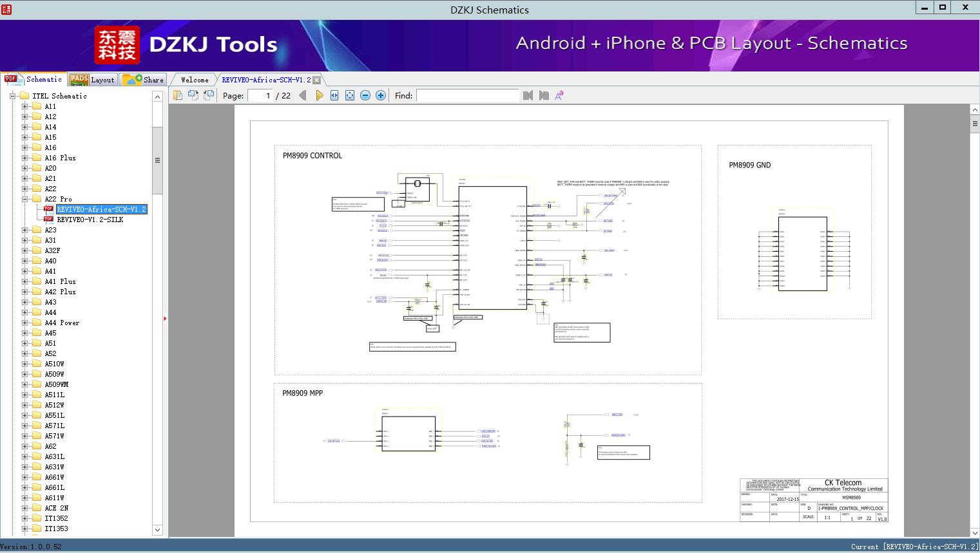Image resolution: width=980 pixels, height=553 pixels.
Task: Switch to the Layout tab
Action: click(x=92, y=80)
